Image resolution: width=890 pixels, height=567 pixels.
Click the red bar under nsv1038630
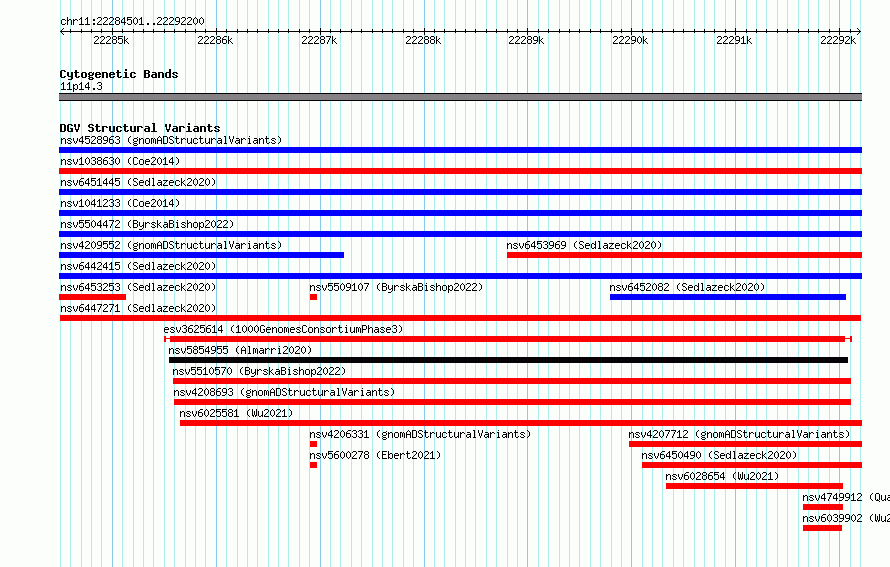point(460,171)
